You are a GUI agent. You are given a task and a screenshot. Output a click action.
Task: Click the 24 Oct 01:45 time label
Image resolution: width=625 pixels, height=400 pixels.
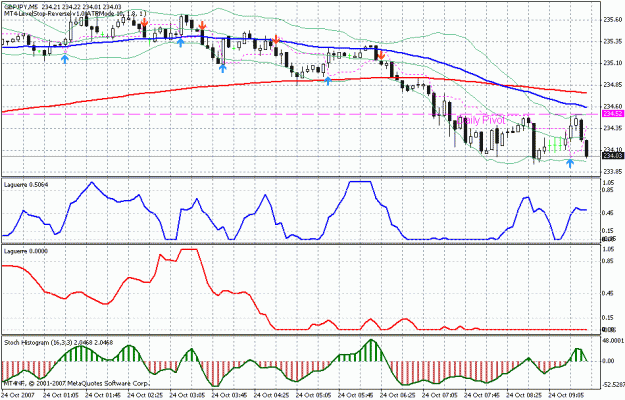click(x=101, y=395)
